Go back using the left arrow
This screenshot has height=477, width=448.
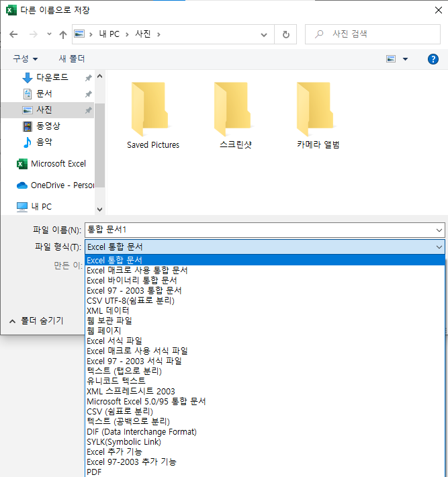coord(13,34)
